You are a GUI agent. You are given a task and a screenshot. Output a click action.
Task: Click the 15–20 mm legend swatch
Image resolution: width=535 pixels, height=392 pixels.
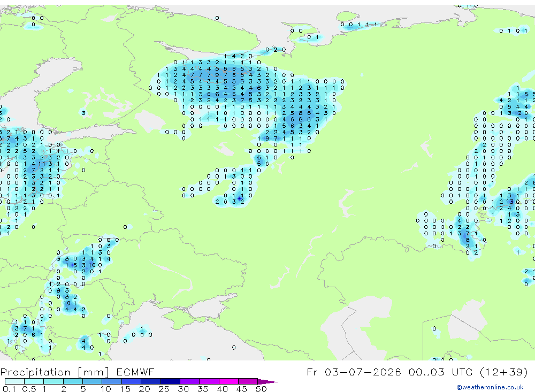coord(132,381)
